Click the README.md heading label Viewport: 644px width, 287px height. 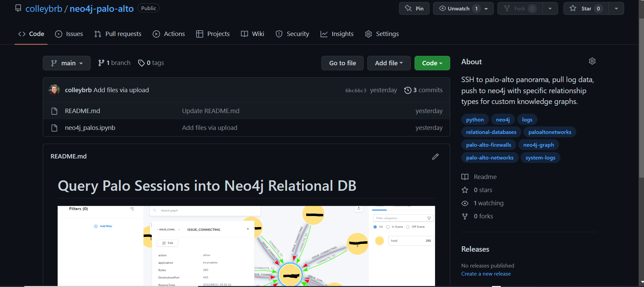coord(68,156)
